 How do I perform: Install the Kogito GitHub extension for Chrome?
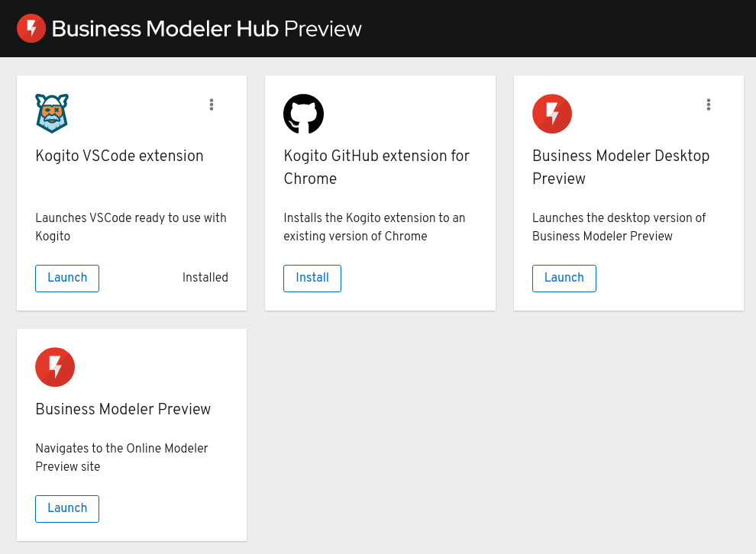pyautogui.click(x=312, y=278)
